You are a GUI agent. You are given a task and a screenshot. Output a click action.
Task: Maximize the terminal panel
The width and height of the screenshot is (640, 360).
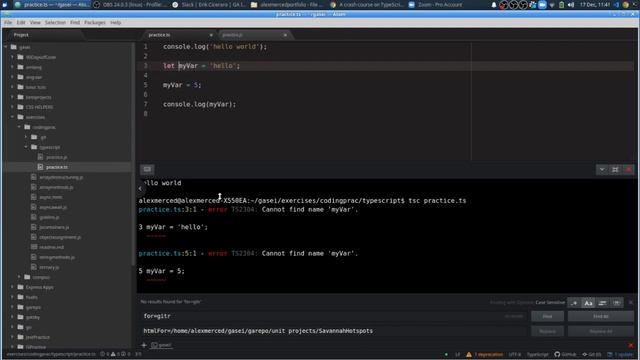615,169
